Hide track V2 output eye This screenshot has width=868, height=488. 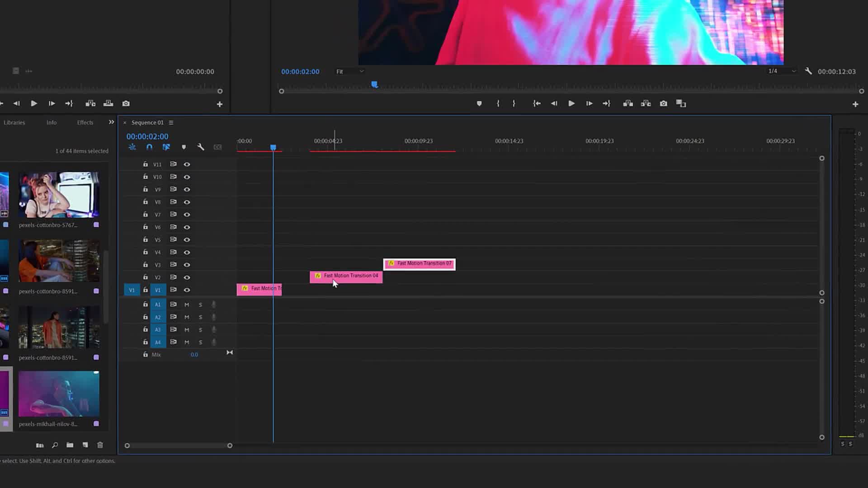[187, 277]
